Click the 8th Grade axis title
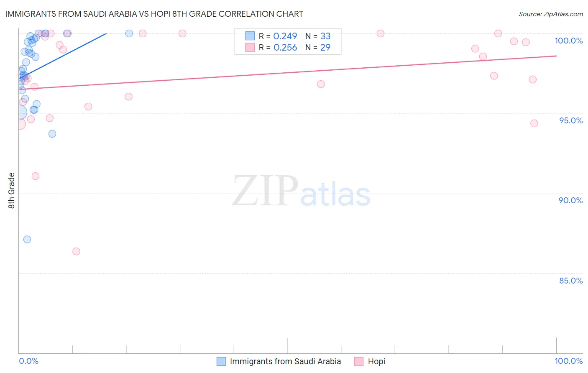588x373 pixels. coord(12,191)
